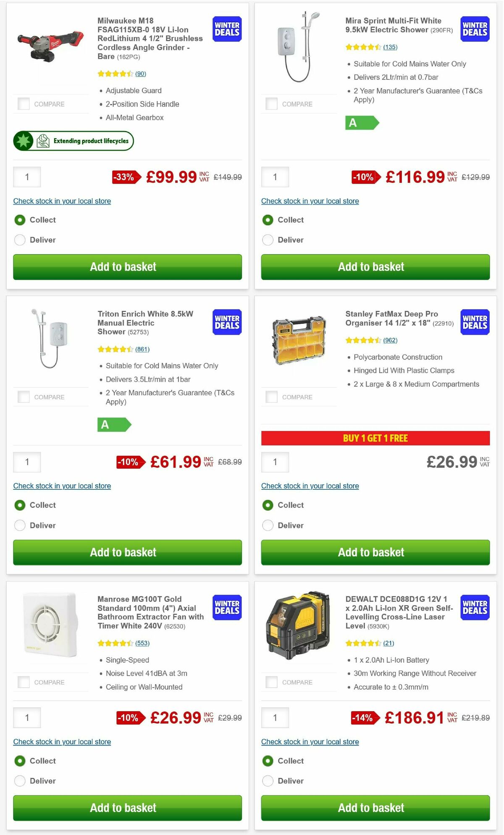This screenshot has width=504, height=835.
Task: Click the Extending product lifecycles badge
Action: tap(73, 141)
